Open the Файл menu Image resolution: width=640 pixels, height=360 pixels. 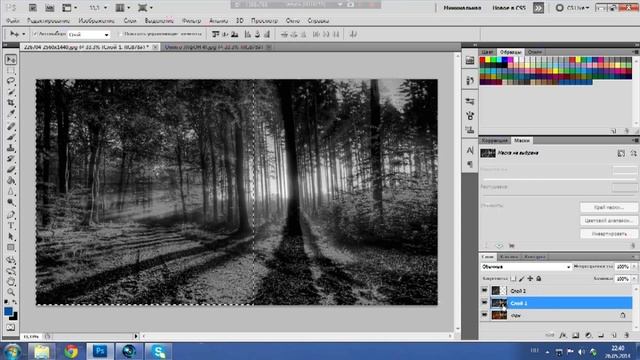[x=13, y=20]
